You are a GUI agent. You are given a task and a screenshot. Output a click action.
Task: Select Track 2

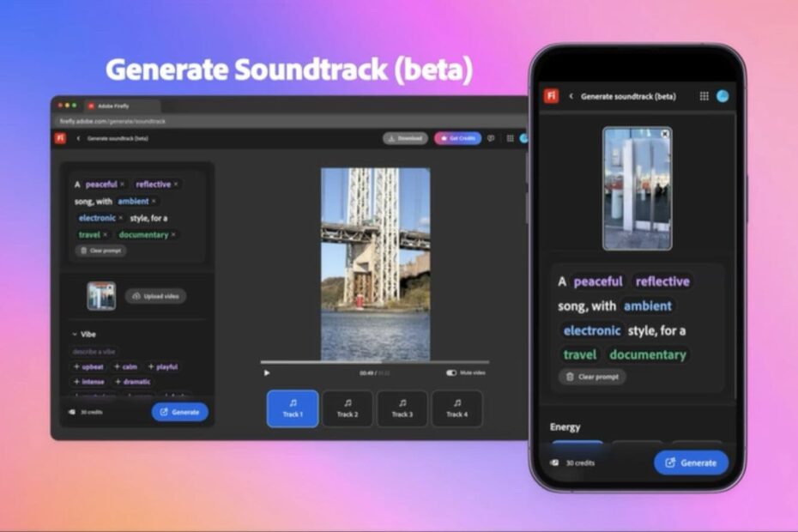tap(348, 408)
